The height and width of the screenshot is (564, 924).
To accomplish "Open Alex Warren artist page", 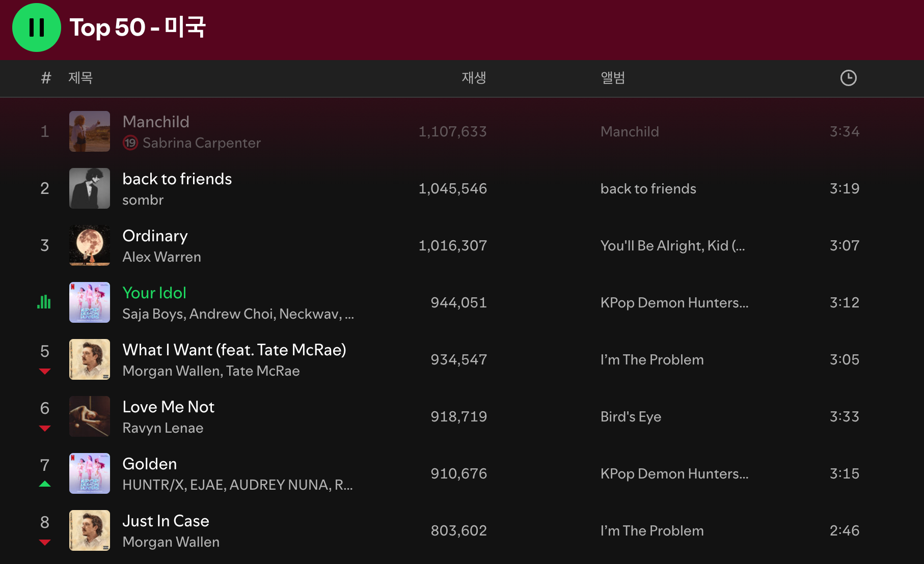I will pos(161,257).
